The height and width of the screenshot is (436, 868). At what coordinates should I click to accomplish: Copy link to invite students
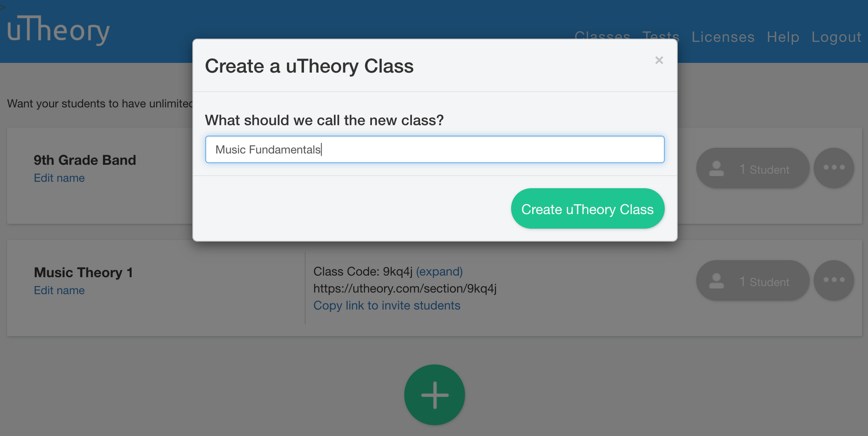click(x=387, y=305)
